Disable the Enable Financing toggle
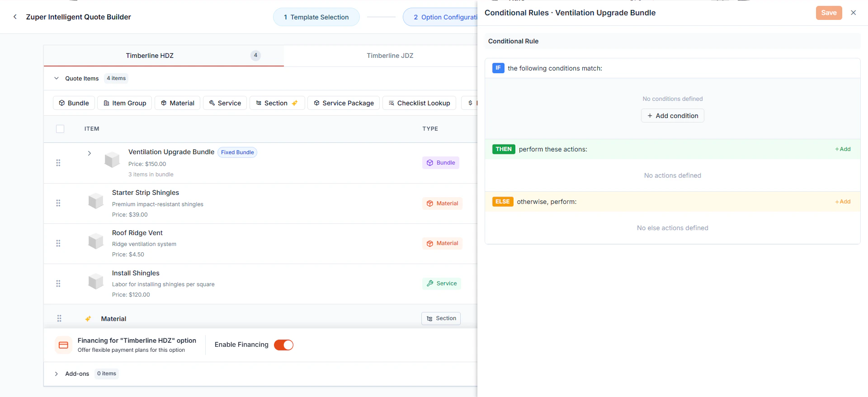The image size is (868, 397). (283, 345)
